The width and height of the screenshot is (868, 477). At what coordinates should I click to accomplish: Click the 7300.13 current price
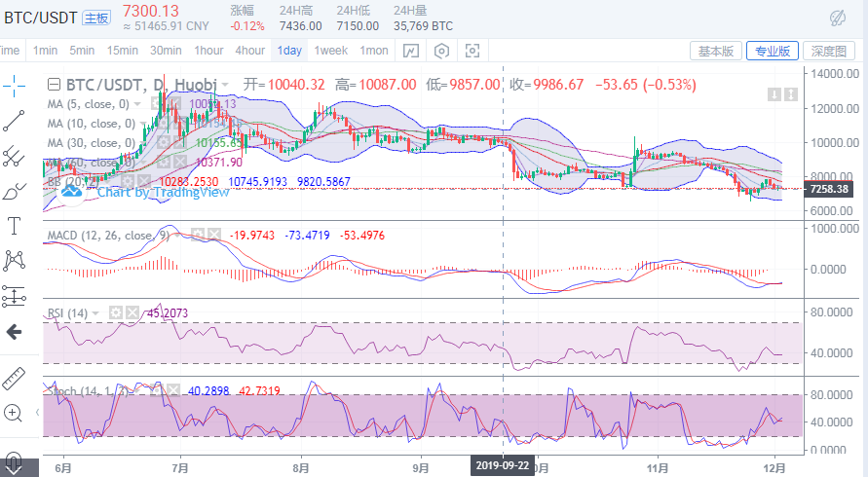point(151,11)
